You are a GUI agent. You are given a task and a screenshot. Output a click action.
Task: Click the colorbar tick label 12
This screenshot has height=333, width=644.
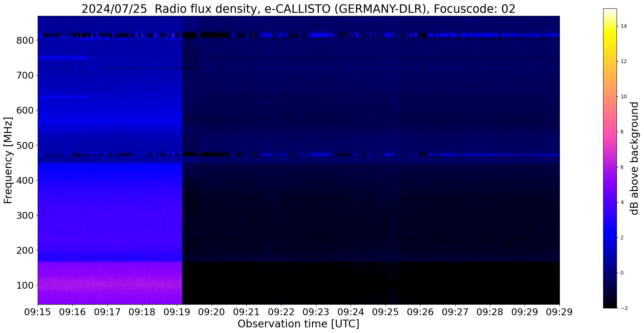[x=624, y=61]
